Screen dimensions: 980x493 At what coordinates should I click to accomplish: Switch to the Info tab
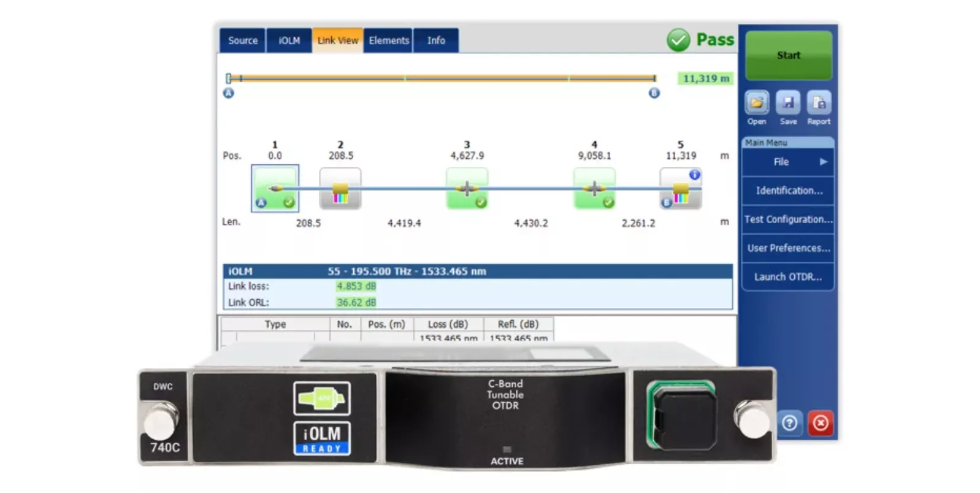[436, 40]
